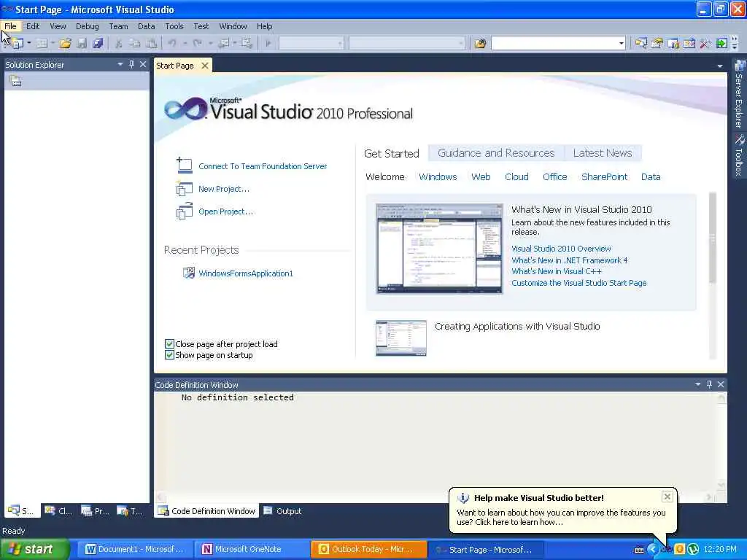Click the New Project icon on Start Page
The height and width of the screenshot is (560, 747).
(x=185, y=189)
